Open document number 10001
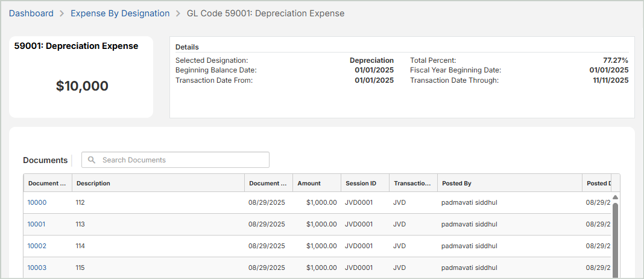 click(x=37, y=224)
